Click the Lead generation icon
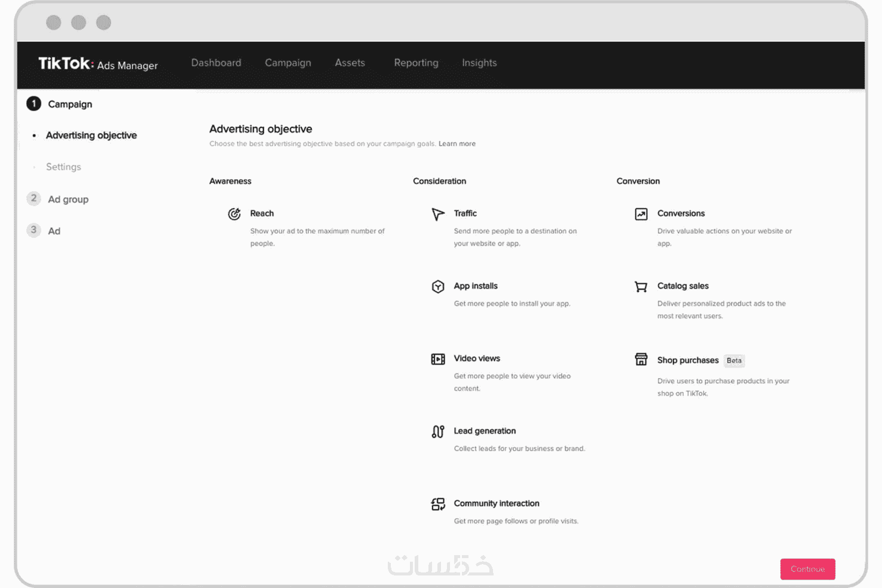This screenshot has height=588, width=882. coord(438,431)
